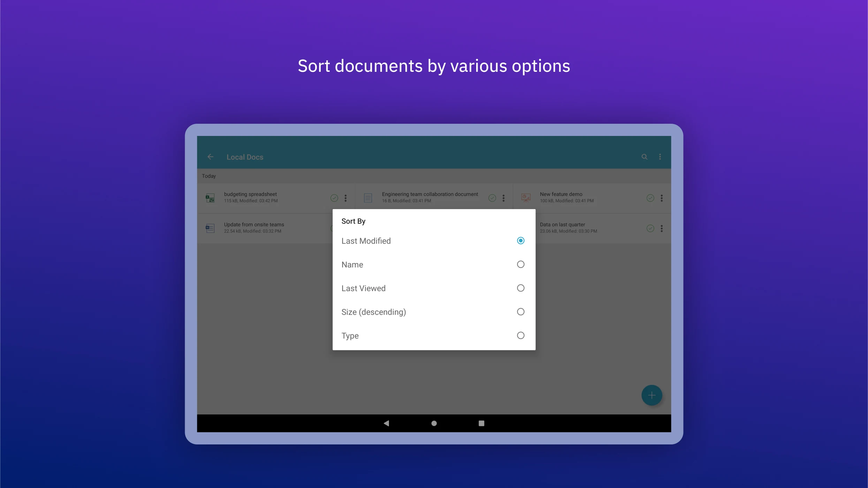Choose Last Modified sort option label
The image size is (868, 488).
click(x=366, y=241)
